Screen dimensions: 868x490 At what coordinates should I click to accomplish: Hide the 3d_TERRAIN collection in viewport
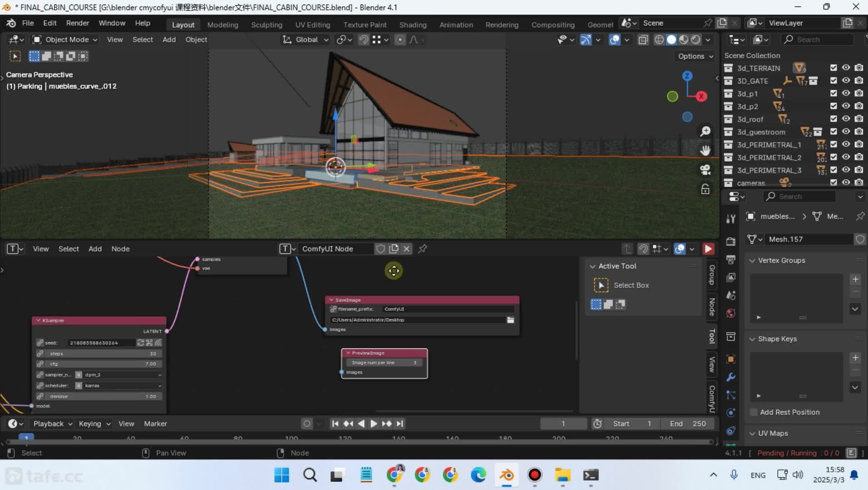[846, 68]
